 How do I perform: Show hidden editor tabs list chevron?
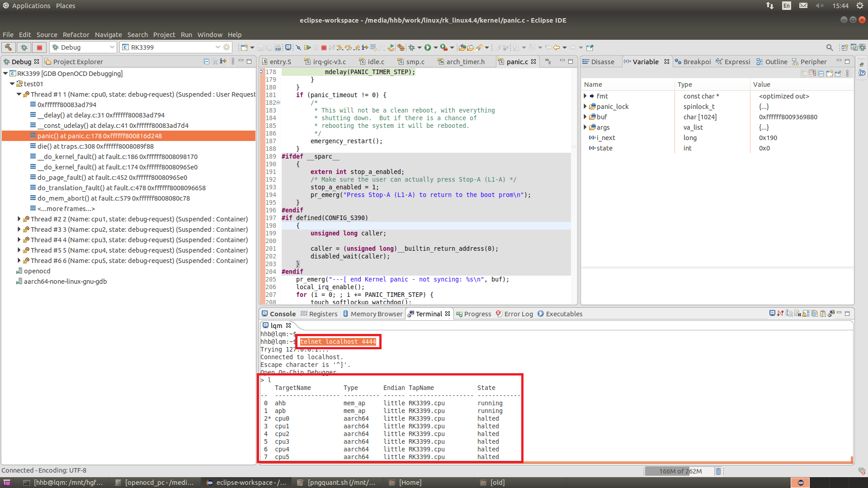pos(548,61)
